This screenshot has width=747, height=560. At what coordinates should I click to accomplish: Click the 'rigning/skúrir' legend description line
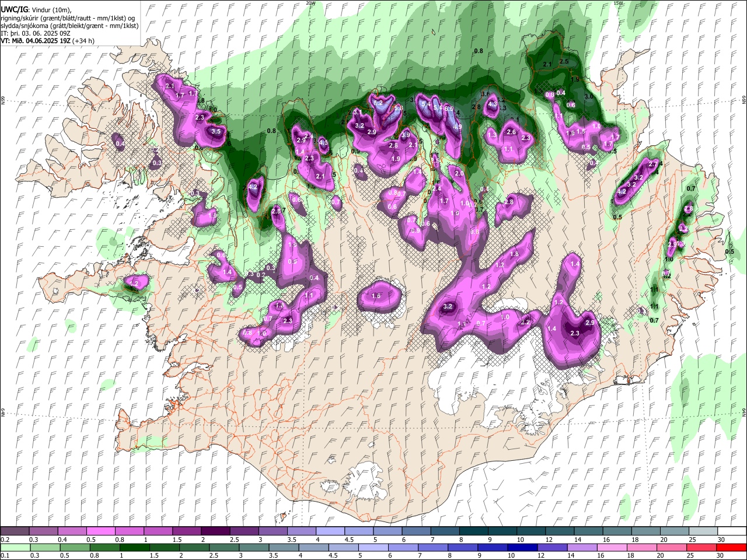coord(68,17)
